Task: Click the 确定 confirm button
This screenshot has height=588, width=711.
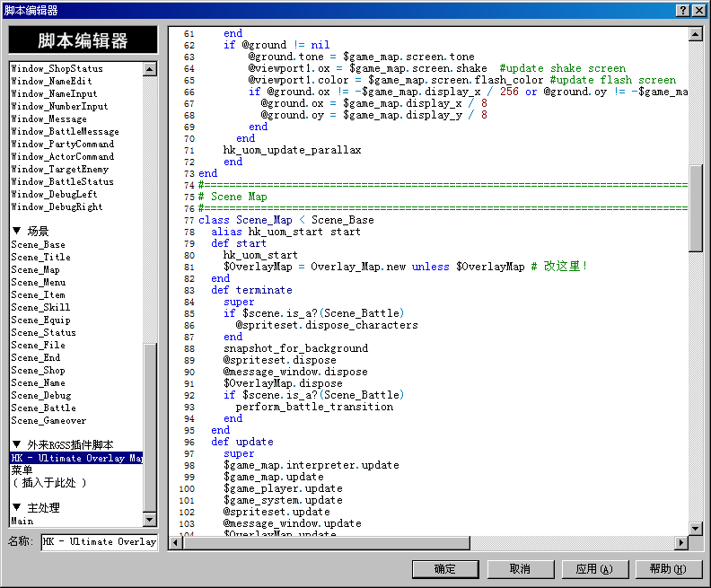Action: point(445,569)
